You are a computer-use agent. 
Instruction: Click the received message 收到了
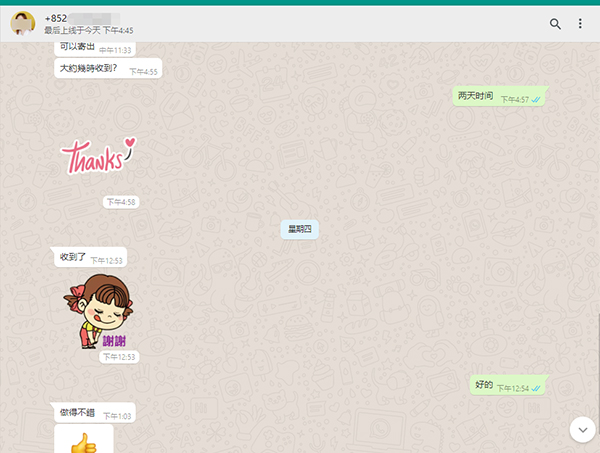point(74,257)
